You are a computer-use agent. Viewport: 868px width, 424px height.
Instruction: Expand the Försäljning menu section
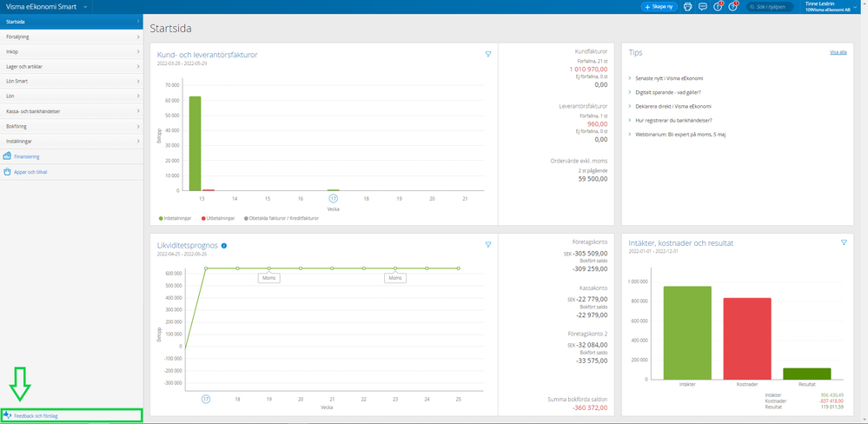click(71, 35)
